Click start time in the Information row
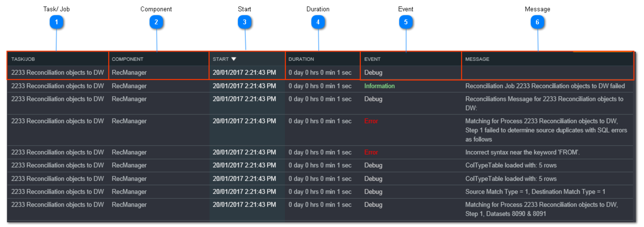 pos(244,86)
